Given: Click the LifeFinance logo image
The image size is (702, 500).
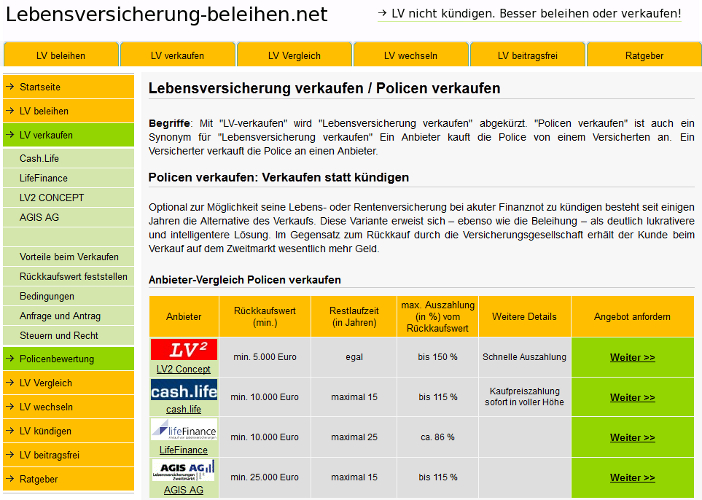Looking at the screenshot, I should 183,430.
